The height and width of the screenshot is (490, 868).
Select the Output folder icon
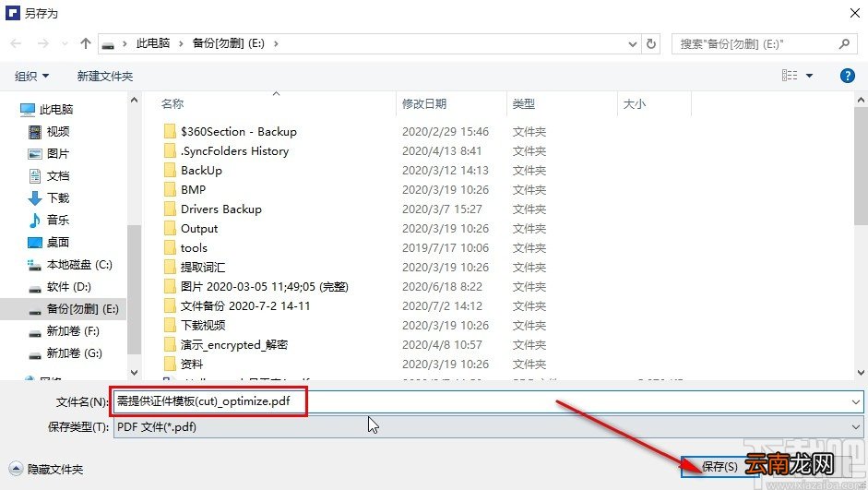(x=170, y=228)
